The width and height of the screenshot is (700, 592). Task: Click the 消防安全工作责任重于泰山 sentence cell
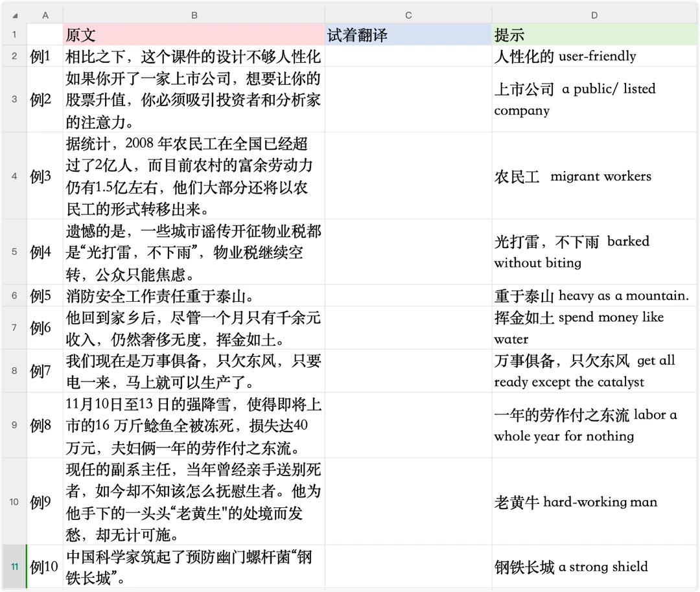pyautogui.click(x=193, y=295)
